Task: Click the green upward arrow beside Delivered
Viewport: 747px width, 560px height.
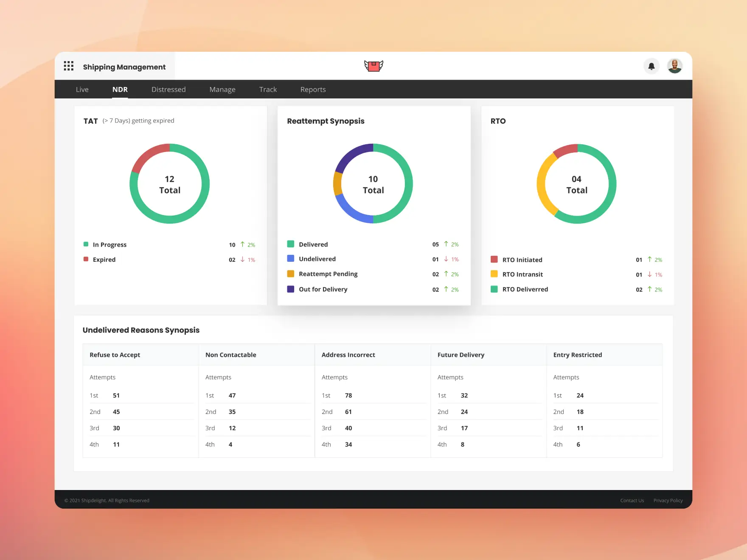Action: (x=446, y=244)
